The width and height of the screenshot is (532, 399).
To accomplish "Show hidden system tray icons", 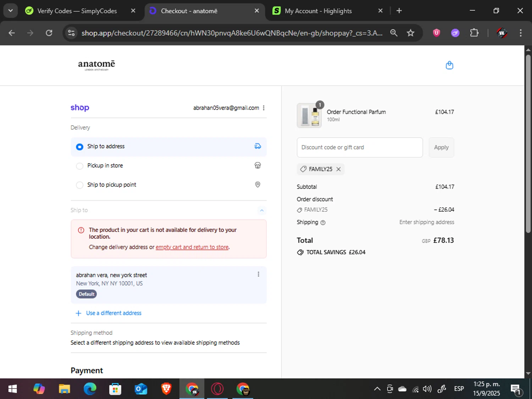I will (377, 389).
